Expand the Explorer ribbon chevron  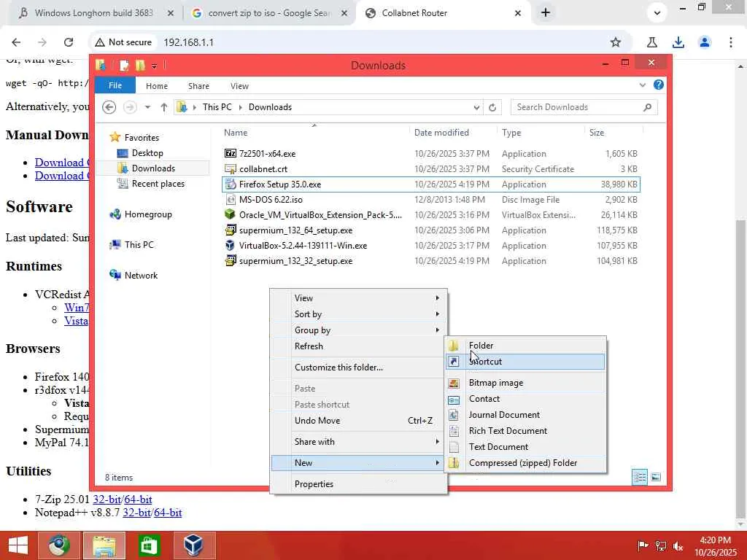click(643, 85)
